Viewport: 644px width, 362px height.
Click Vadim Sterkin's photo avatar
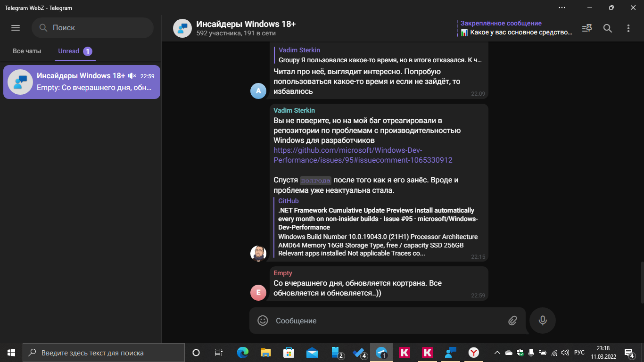(x=258, y=253)
